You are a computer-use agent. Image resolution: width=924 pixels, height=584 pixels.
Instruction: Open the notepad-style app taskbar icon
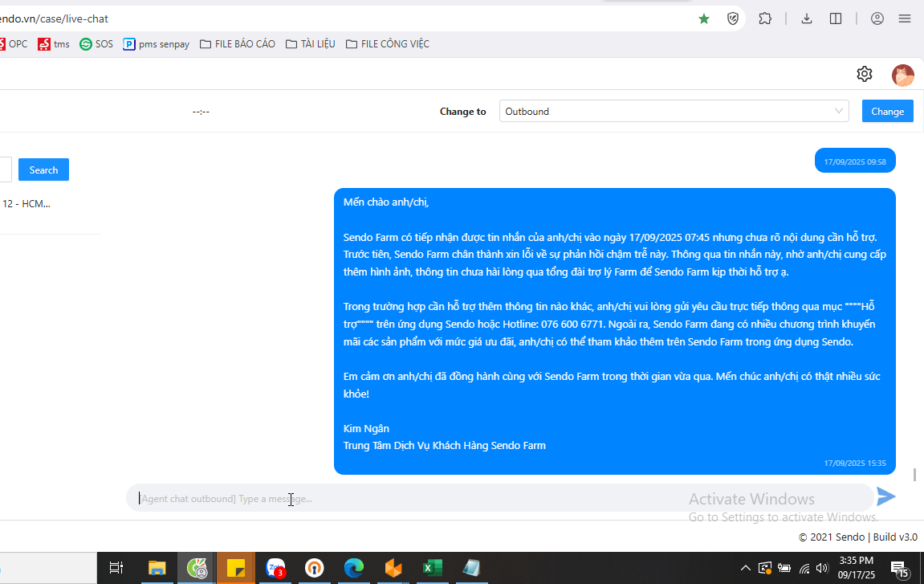[x=471, y=568]
